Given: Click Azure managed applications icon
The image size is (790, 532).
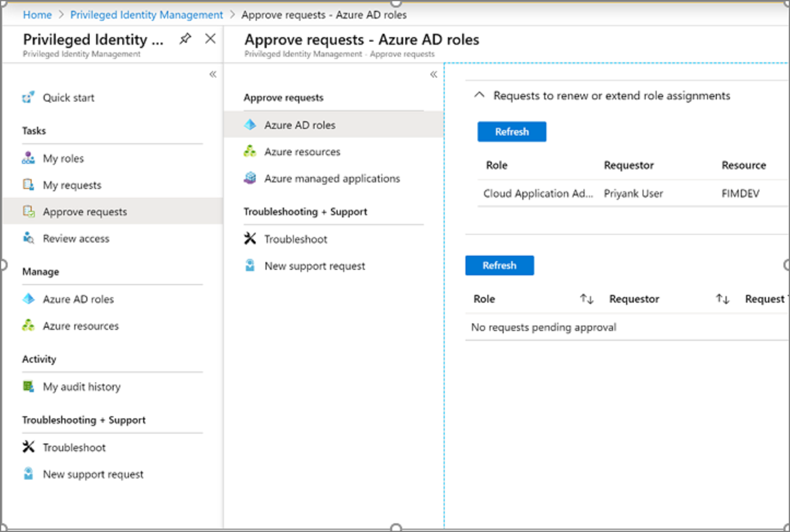Looking at the screenshot, I should [250, 178].
